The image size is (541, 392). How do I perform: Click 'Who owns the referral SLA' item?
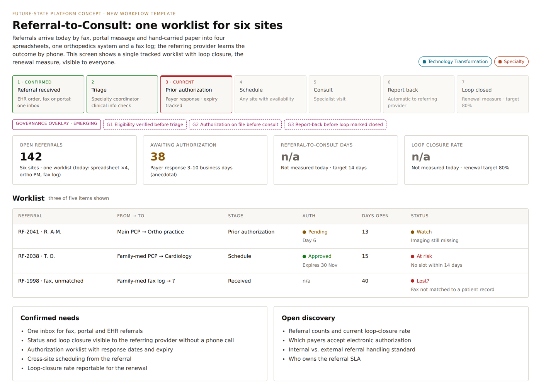click(325, 359)
